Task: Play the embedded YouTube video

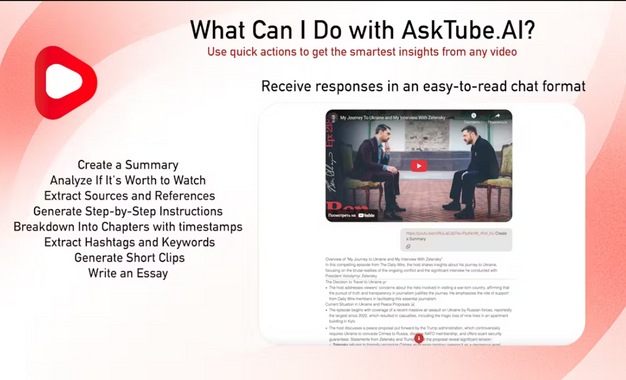Action: [x=419, y=166]
